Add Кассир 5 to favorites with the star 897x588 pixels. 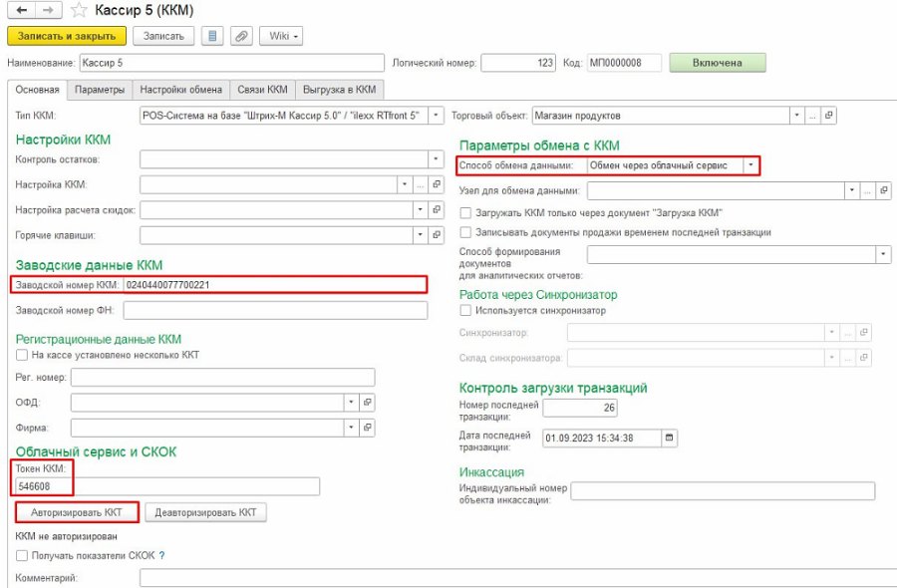point(79,10)
